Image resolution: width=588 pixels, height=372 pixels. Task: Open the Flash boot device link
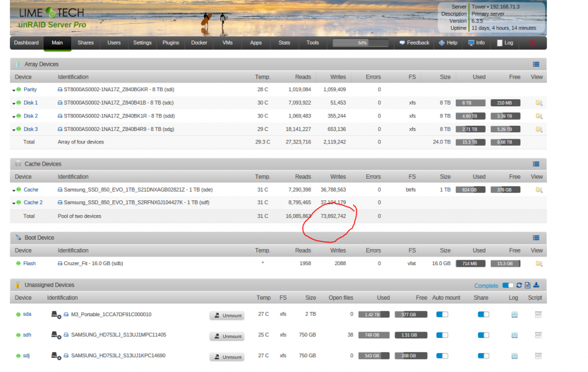pyautogui.click(x=29, y=264)
